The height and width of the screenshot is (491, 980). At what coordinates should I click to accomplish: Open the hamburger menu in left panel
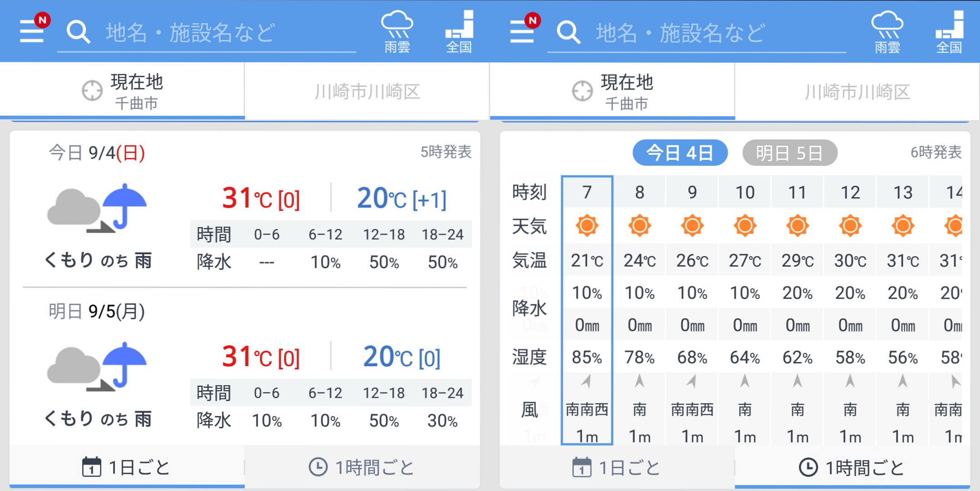click(x=32, y=31)
